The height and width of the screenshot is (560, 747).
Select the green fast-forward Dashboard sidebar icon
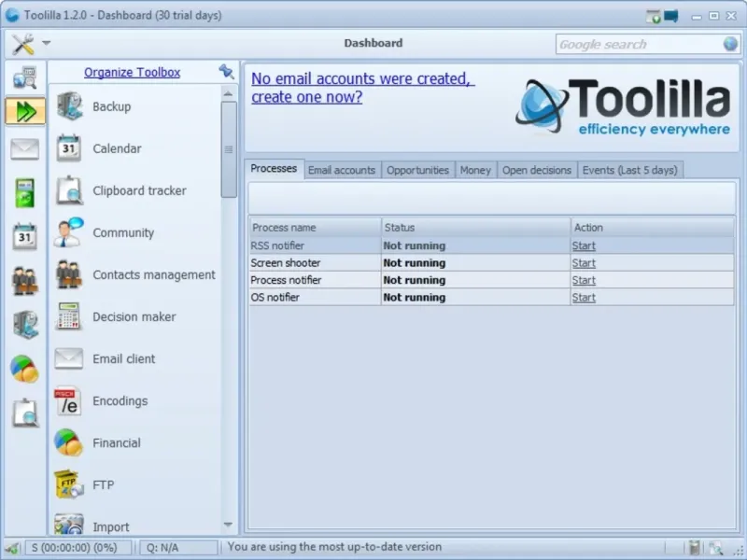(25, 111)
